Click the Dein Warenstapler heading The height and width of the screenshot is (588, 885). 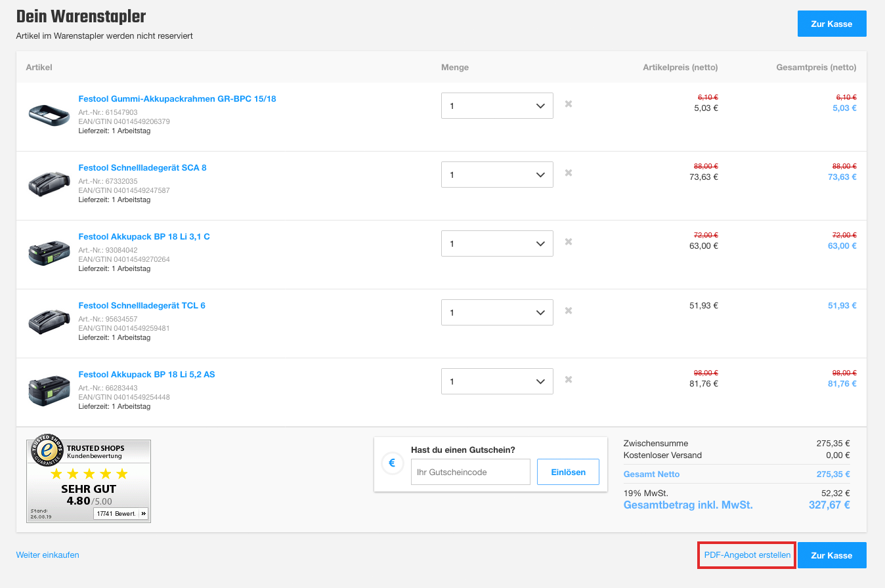[81, 16]
